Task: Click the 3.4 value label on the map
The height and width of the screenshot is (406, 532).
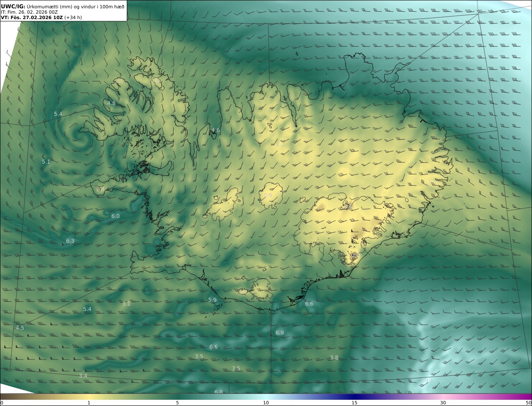Action: click(x=83, y=376)
